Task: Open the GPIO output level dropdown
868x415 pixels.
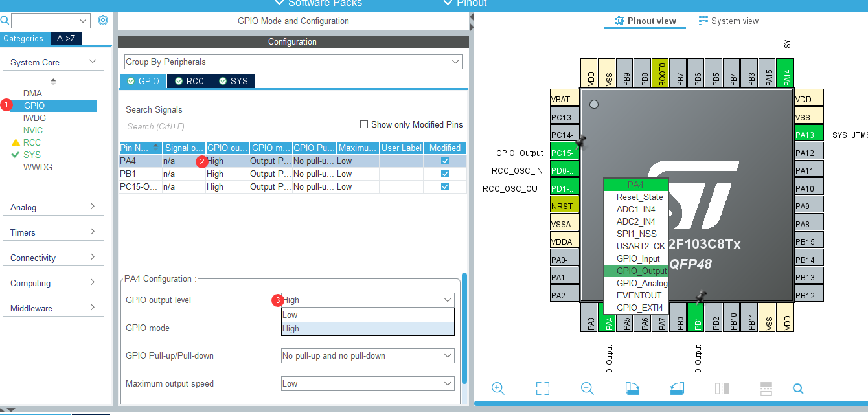Action: (x=367, y=300)
